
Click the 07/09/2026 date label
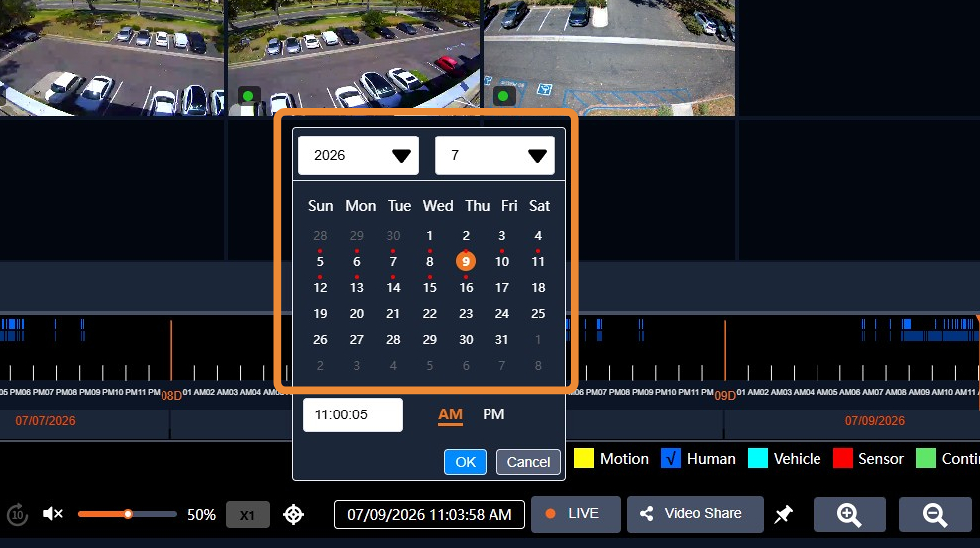875,421
